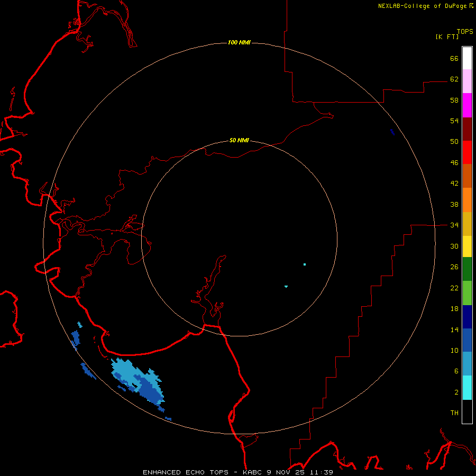Click the legend value "6"
Screen dimensions: 476x476
coord(456,371)
